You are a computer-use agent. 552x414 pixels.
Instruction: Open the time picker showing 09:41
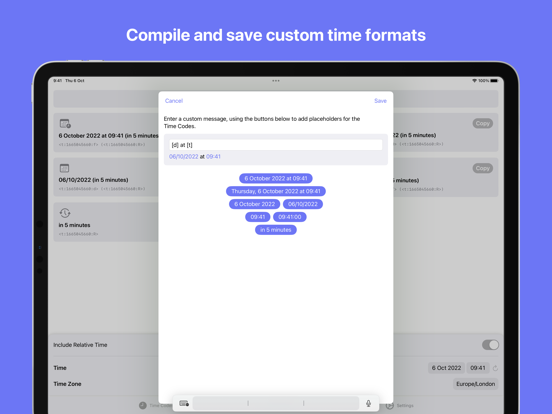point(478,368)
